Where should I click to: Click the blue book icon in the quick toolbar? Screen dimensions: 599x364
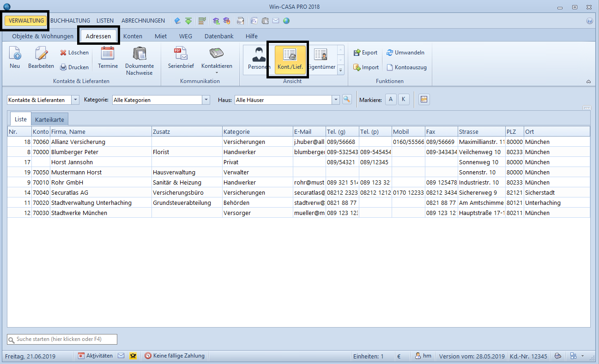(177, 21)
